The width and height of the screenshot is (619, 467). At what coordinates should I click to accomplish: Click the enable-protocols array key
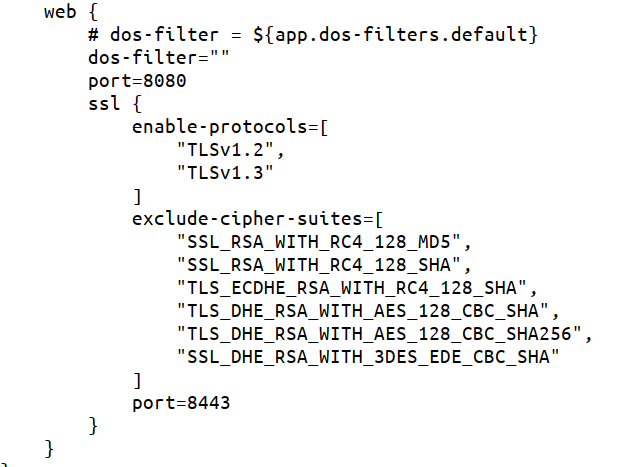pos(230,128)
